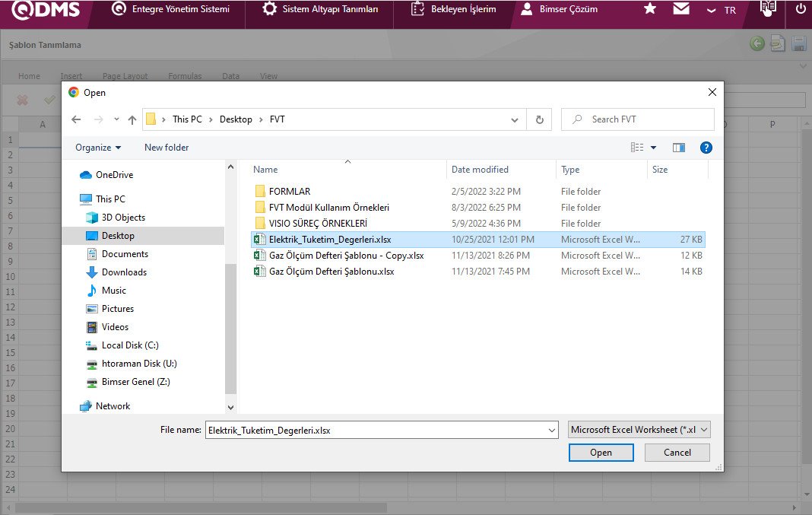Toggle the preview pane icon
The width and height of the screenshot is (812, 515).
point(679,148)
